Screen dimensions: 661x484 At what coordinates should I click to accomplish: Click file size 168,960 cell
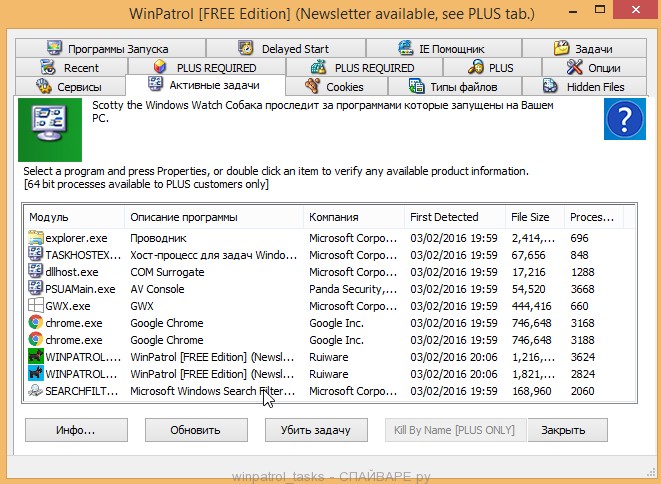click(531, 391)
